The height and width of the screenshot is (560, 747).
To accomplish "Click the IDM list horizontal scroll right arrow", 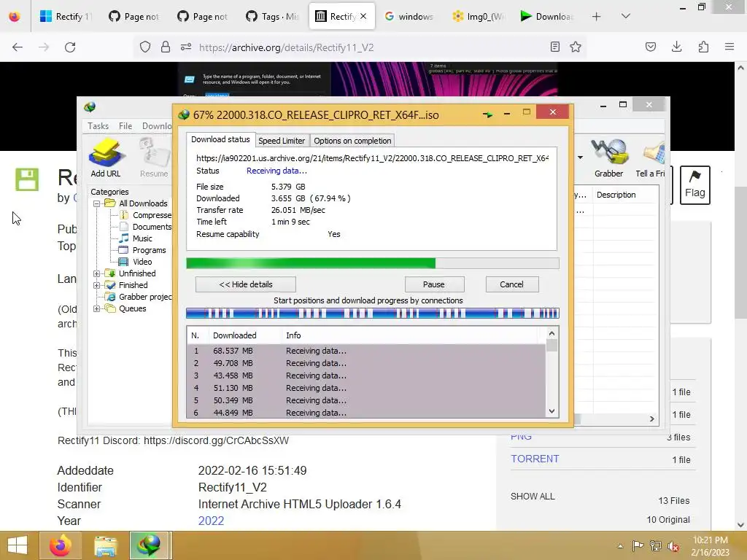I will 651,419.
